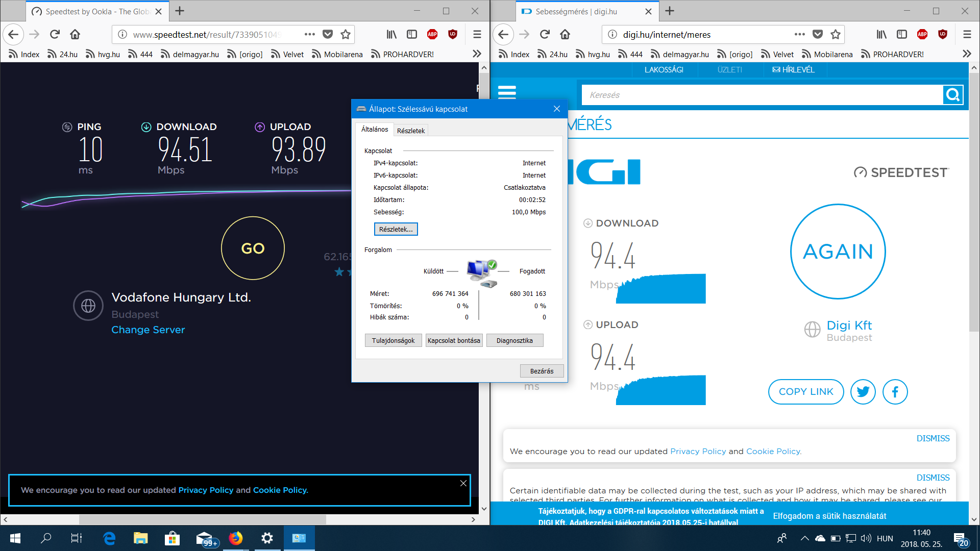Click Change Server link under Vodafone Hungary
Image resolution: width=980 pixels, height=551 pixels.
148,330
